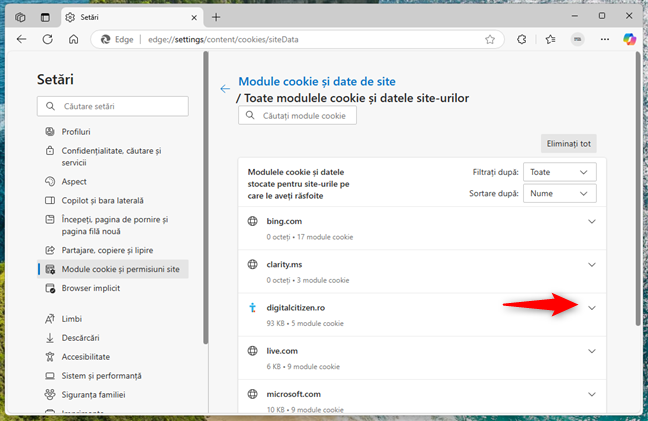Viewport: 648px width, 421px height.
Task: Reload the page with refresh icon
Action: click(48, 39)
